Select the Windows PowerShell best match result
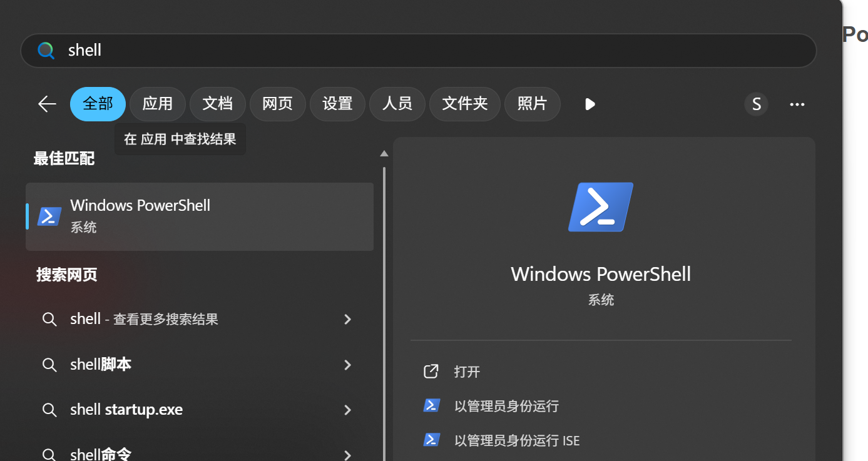The image size is (868, 461). tap(200, 216)
